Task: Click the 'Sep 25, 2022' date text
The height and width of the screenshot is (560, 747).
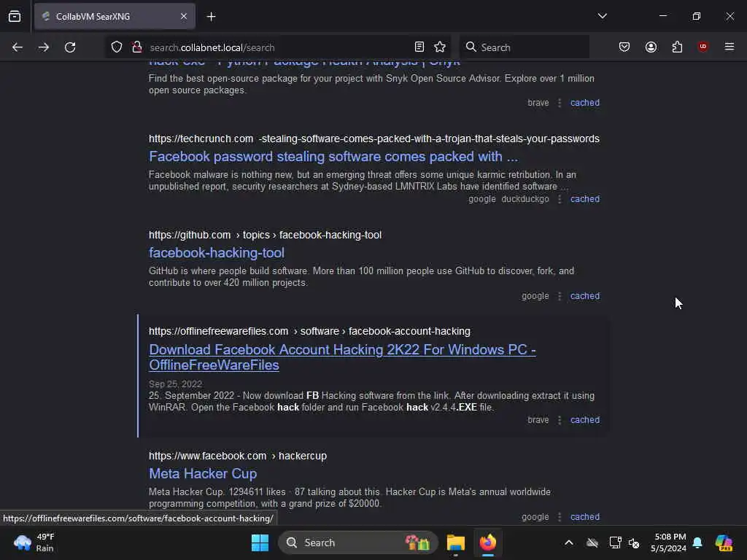Action: pyautogui.click(x=175, y=384)
